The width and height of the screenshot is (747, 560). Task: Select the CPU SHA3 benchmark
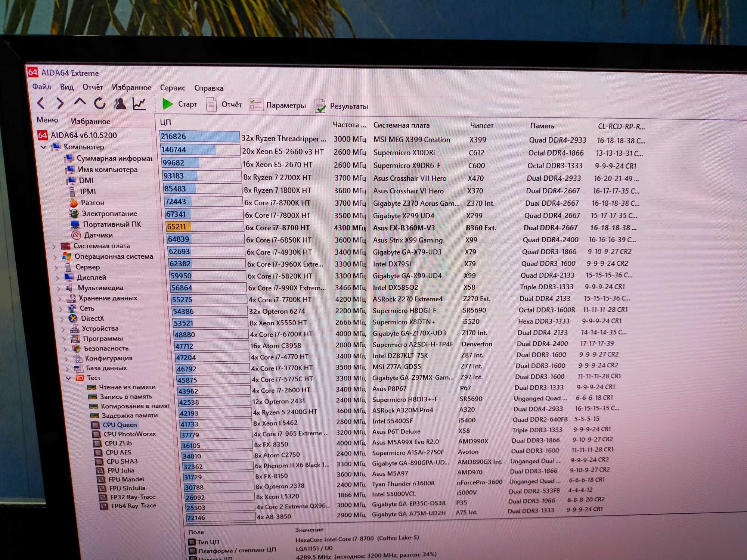117,461
